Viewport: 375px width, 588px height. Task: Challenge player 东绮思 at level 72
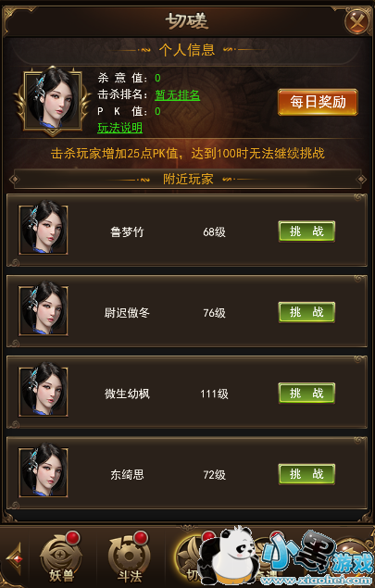tap(306, 474)
